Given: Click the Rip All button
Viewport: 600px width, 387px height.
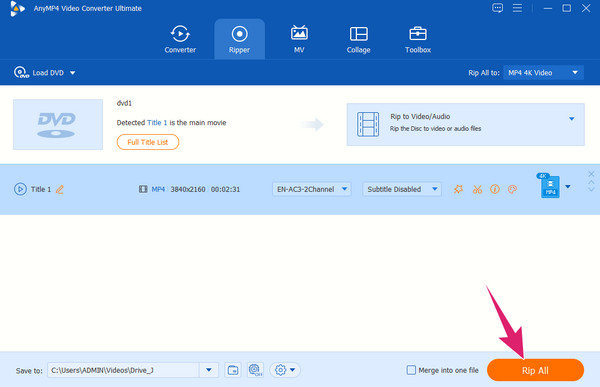Looking at the screenshot, I should (535, 370).
